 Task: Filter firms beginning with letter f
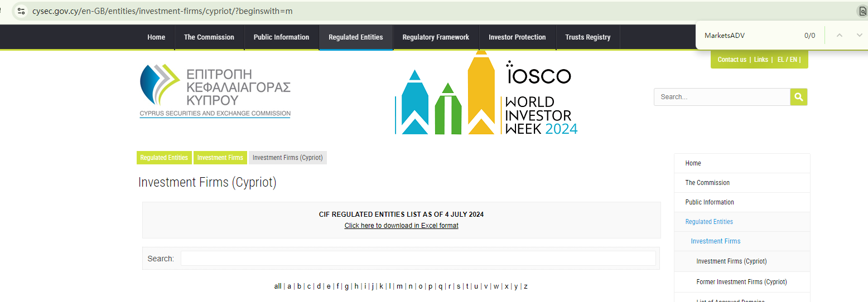click(337, 286)
